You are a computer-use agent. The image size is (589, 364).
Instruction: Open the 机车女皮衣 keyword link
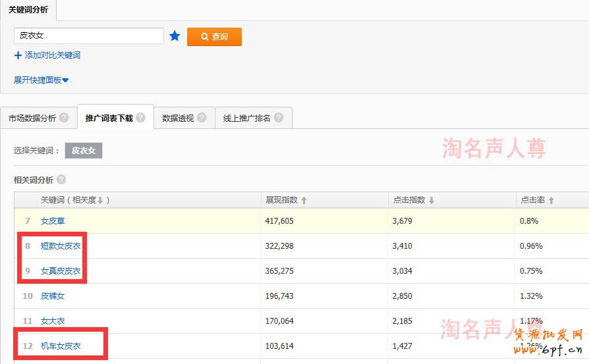coord(61,346)
